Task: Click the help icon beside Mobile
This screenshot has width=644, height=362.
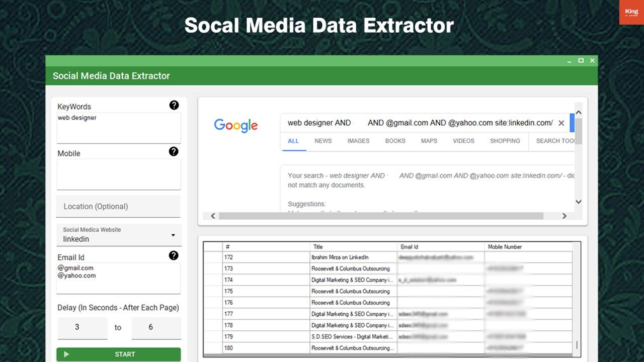Action: pyautogui.click(x=174, y=151)
